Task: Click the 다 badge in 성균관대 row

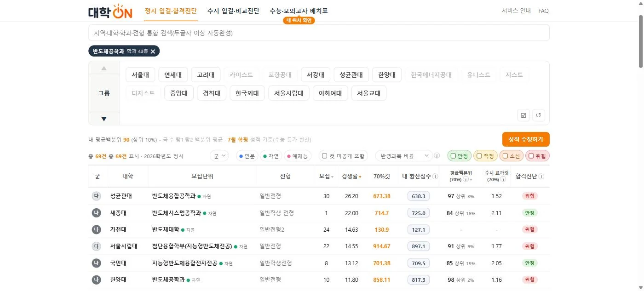Action: tap(96, 196)
